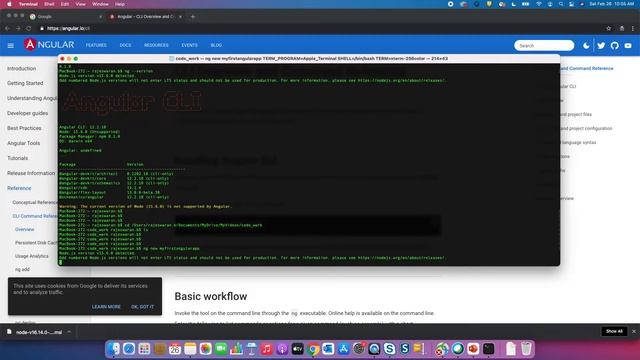
Task: Open the Window menu
Action: pos(100,4)
